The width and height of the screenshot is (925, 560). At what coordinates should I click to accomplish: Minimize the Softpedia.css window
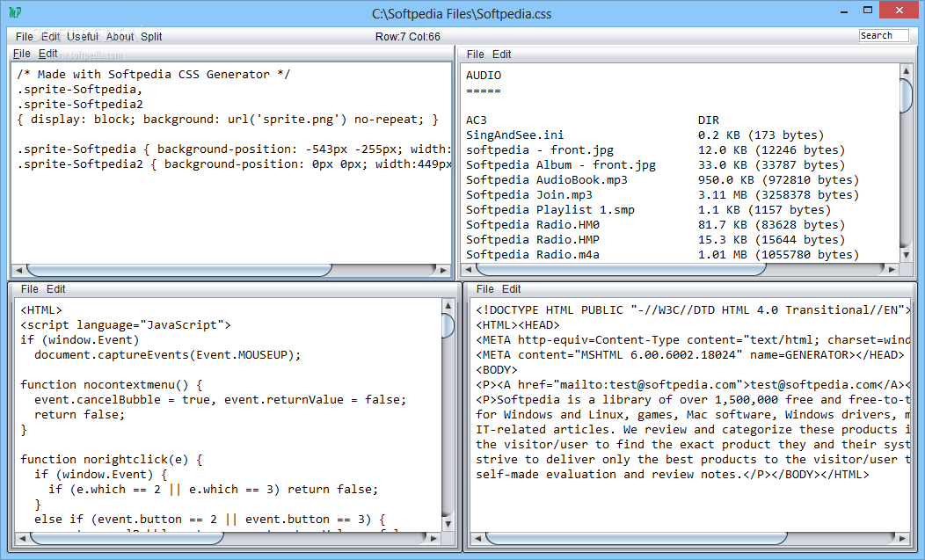(844, 11)
